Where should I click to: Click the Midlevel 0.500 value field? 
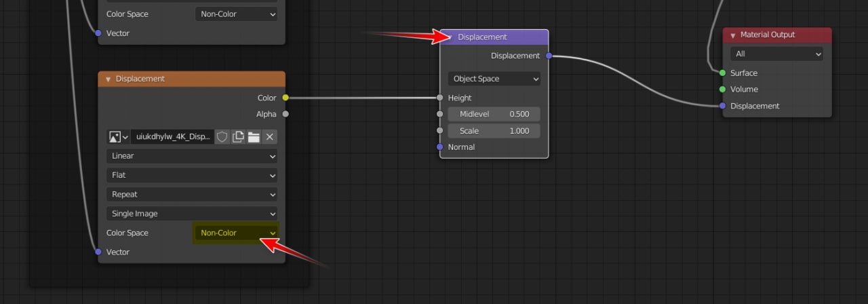pyautogui.click(x=494, y=114)
